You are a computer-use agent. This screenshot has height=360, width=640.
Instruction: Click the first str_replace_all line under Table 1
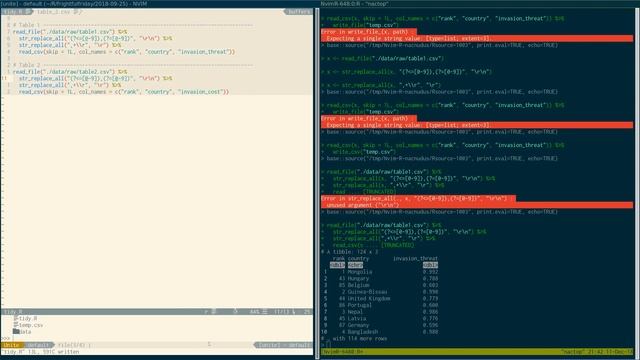pyautogui.click(x=95, y=38)
